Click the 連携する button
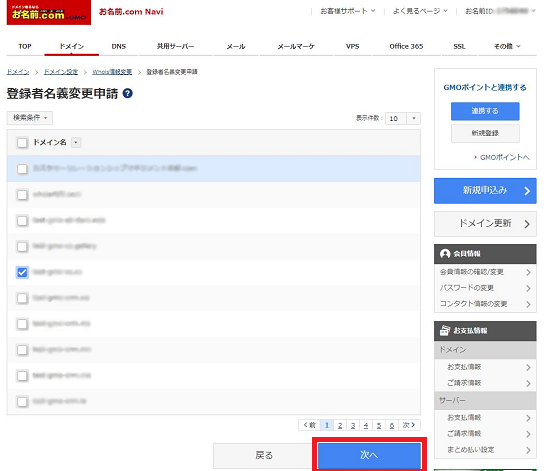This screenshot has height=471, width=550. pyautogui.click(x=485, y=111)
